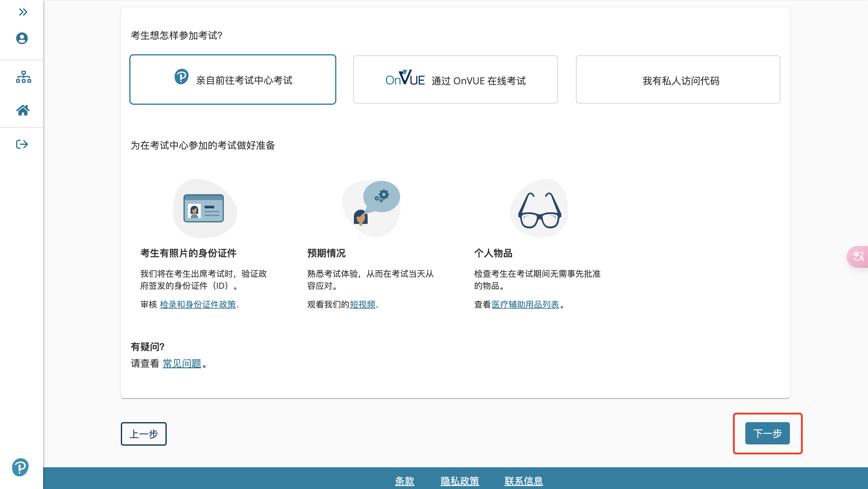Open 医疗辅助用品列表 link

[x=525, y=304]
